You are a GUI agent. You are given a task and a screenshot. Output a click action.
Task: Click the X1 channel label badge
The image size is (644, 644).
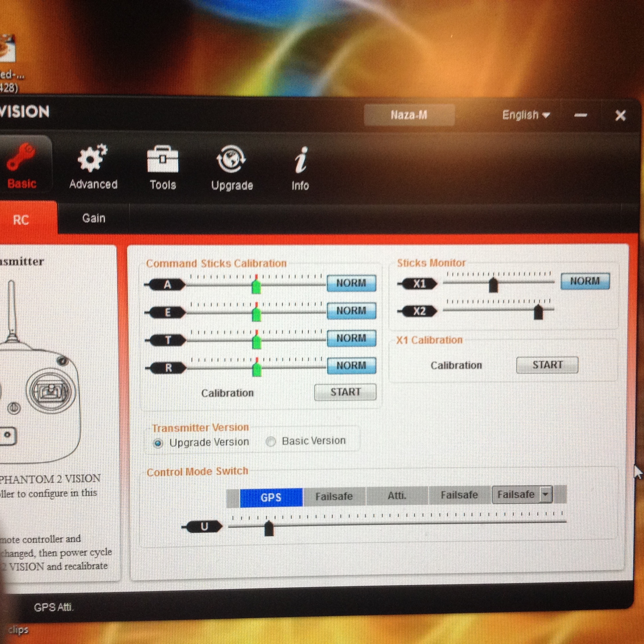point(419,284)
